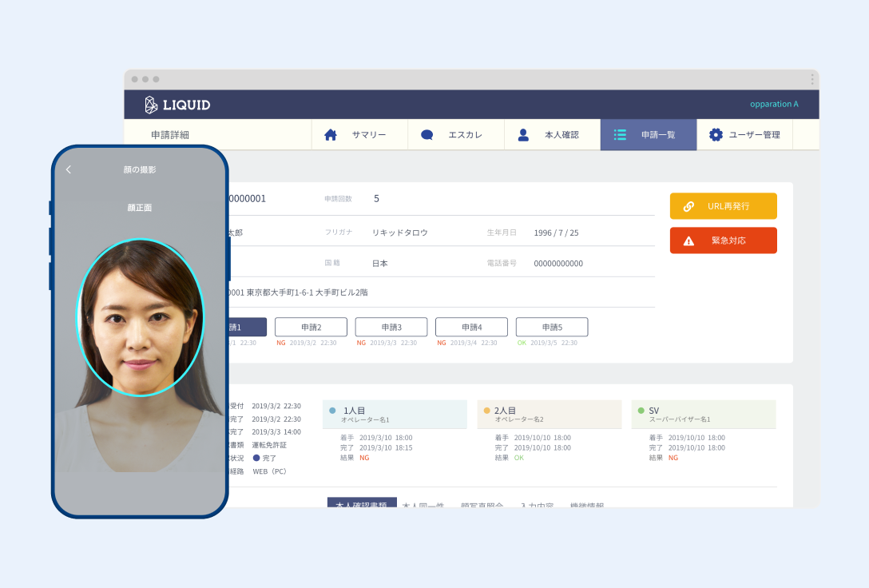
Task: Select the 申請3 application button
Action: point(391,327)
